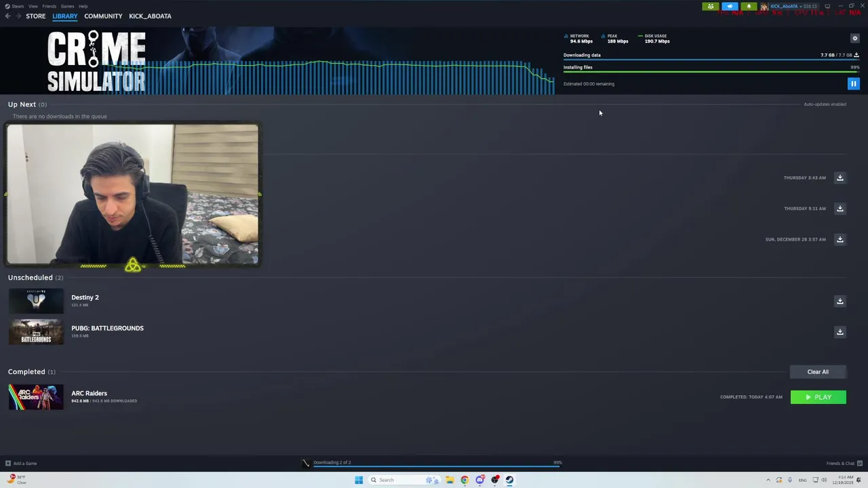The width and height of the screenshot is (868, 488).
Task: Click Estimated 00:00 remaining text
Action: click(589, 84)
